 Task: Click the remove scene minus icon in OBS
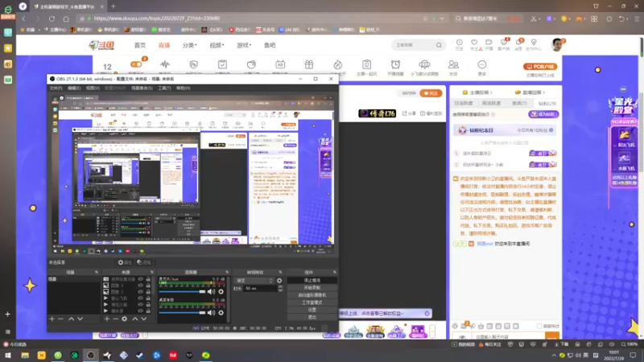(61, 319)
